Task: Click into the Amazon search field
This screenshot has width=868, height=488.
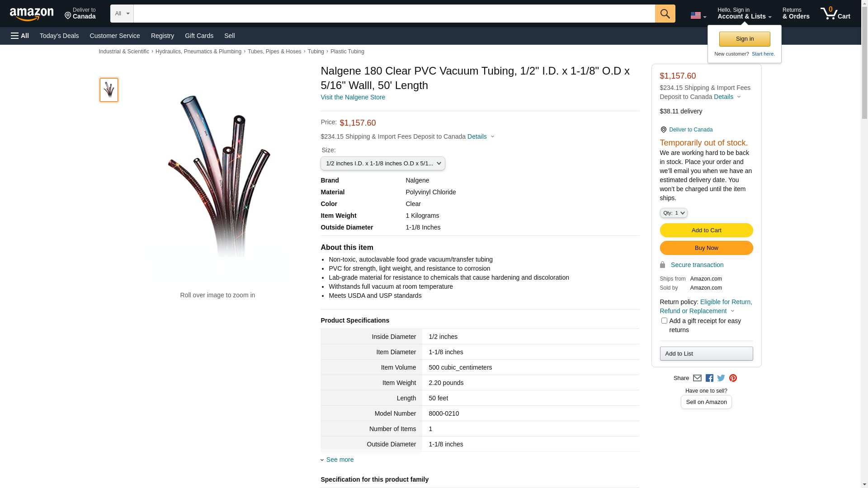Action: 394,14
